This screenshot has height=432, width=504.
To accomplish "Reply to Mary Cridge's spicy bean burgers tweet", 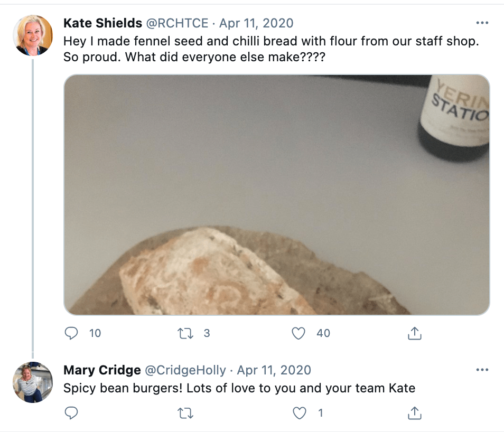I will [71, 413].
